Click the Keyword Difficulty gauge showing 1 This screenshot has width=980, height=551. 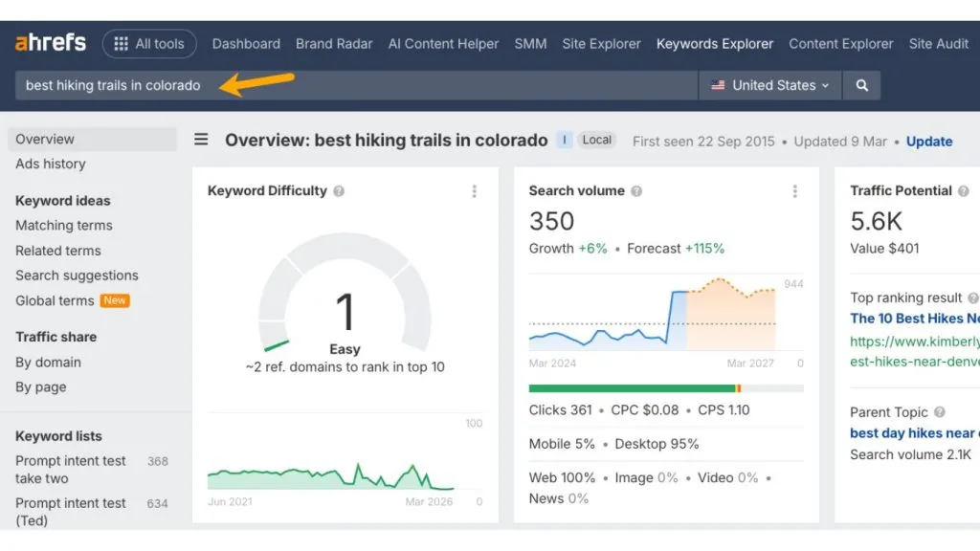coord(345,294)
